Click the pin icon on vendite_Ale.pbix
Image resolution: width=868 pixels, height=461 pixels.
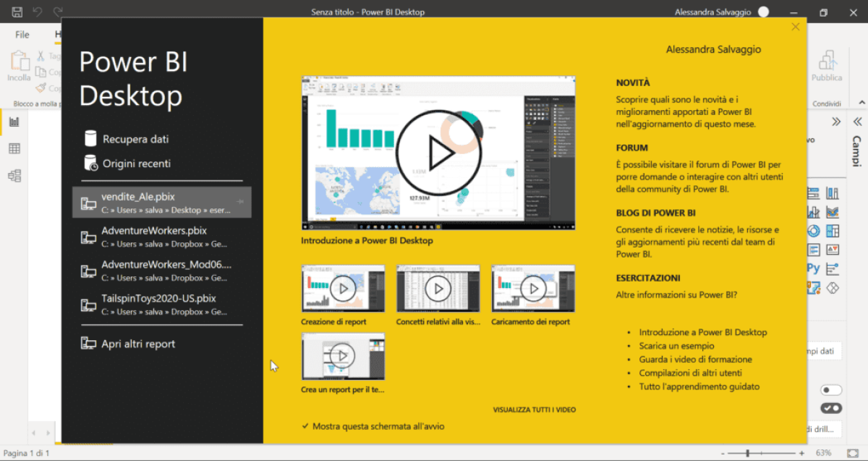239,202
